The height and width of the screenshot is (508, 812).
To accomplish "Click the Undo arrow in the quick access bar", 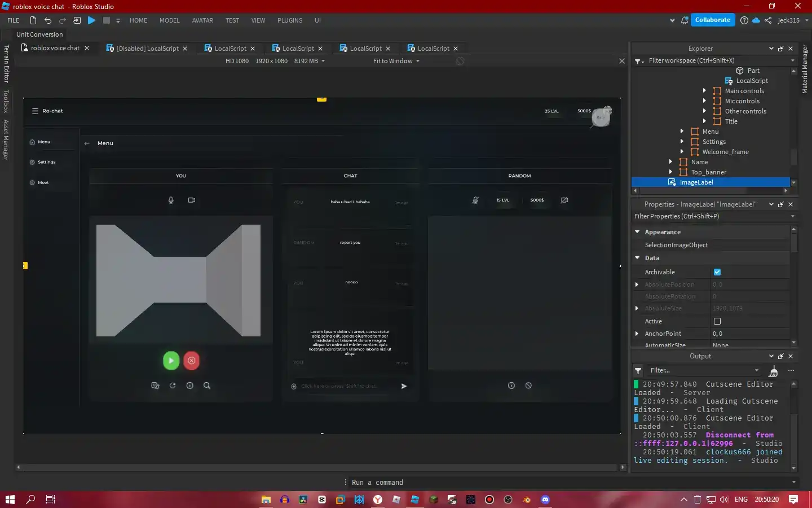I will click(48, 20).
